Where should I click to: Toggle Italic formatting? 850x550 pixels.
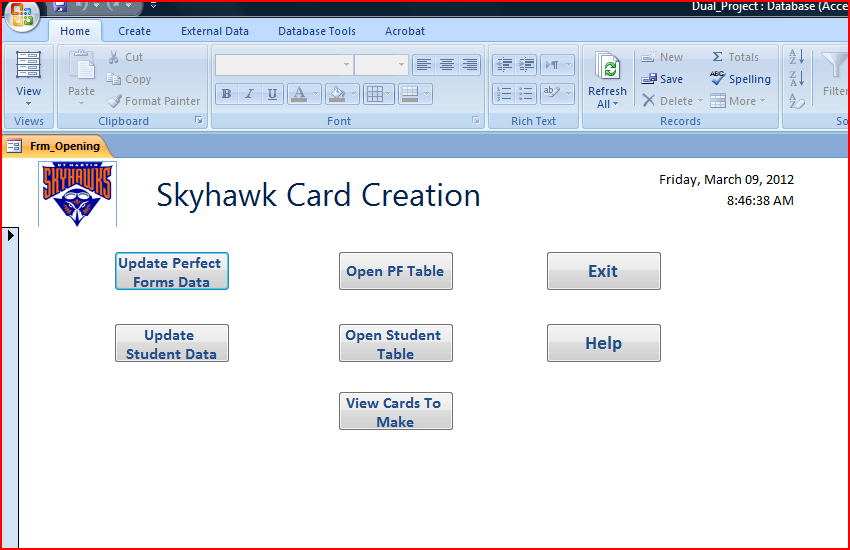250,94
